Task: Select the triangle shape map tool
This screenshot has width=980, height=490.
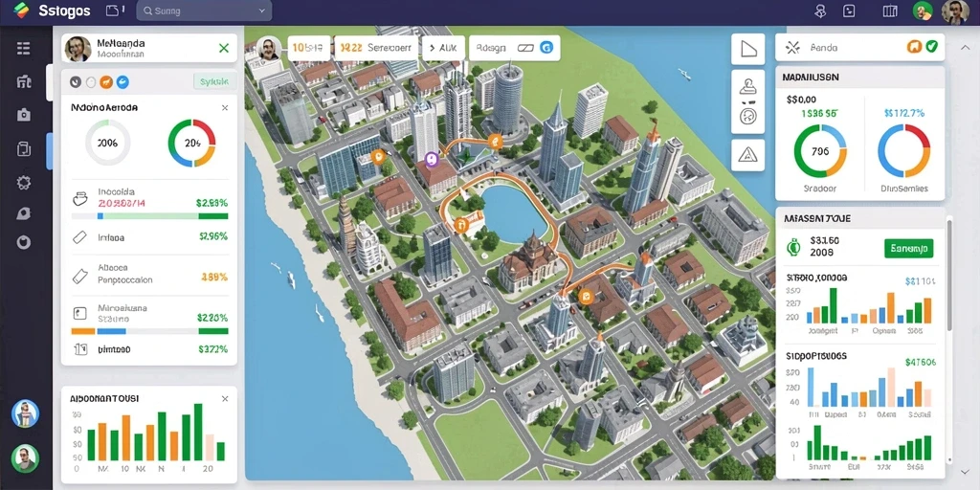Action: [747, 49]
